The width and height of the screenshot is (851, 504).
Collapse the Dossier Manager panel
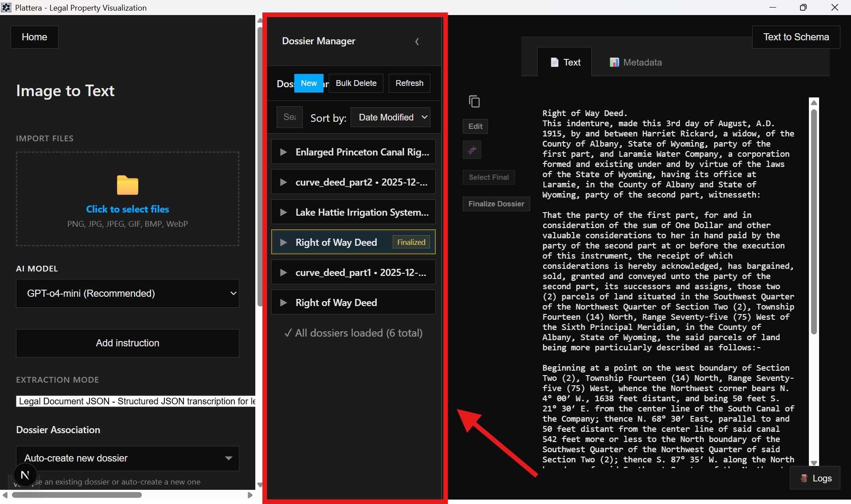pyautogui.click(x=417, y=41)
